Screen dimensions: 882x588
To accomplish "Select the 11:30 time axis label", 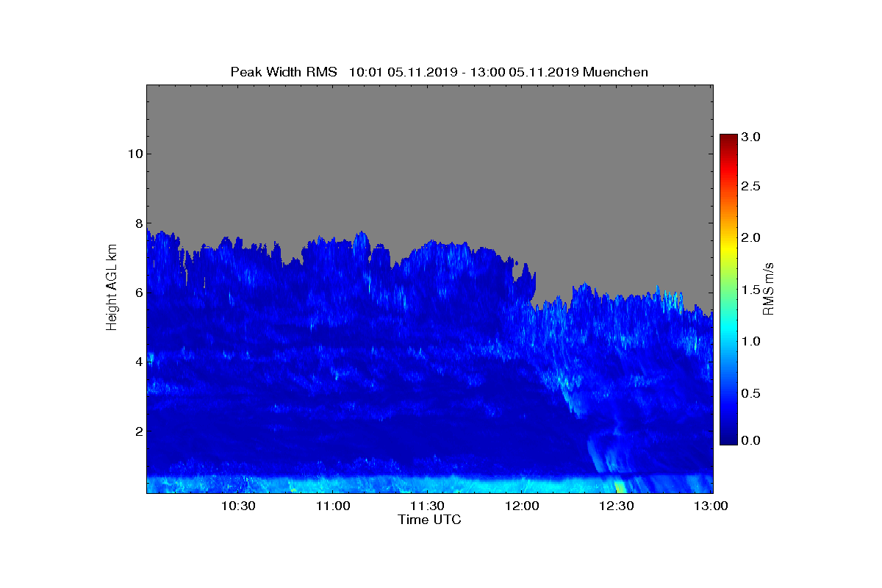I will pyautogui.click(x=427, y=506).
